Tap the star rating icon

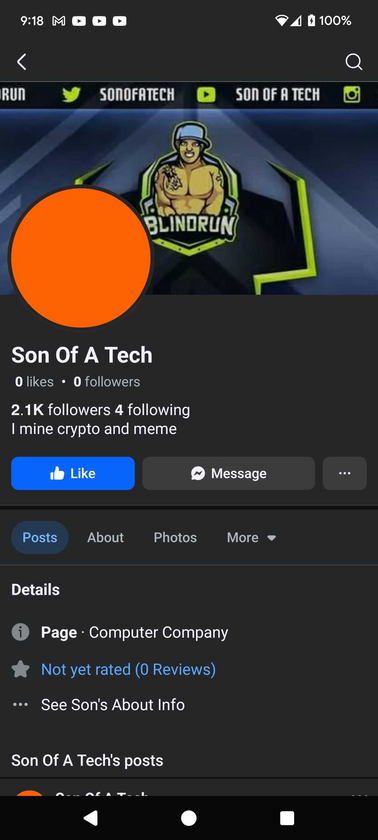pyautogui.click(x=20, y=669)
